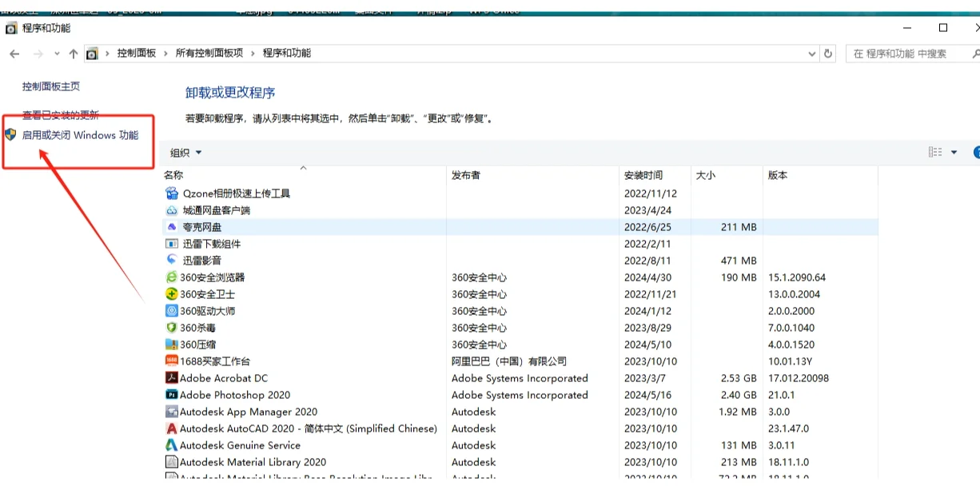
Task: Select the 夸克网盘 icon in list
Action: coord(172,227)
